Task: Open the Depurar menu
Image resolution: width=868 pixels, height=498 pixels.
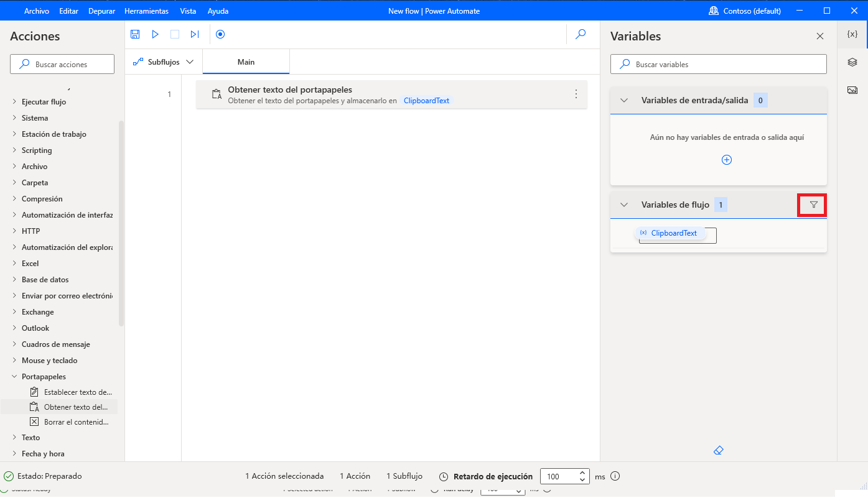Action: [x=101, y=11]
